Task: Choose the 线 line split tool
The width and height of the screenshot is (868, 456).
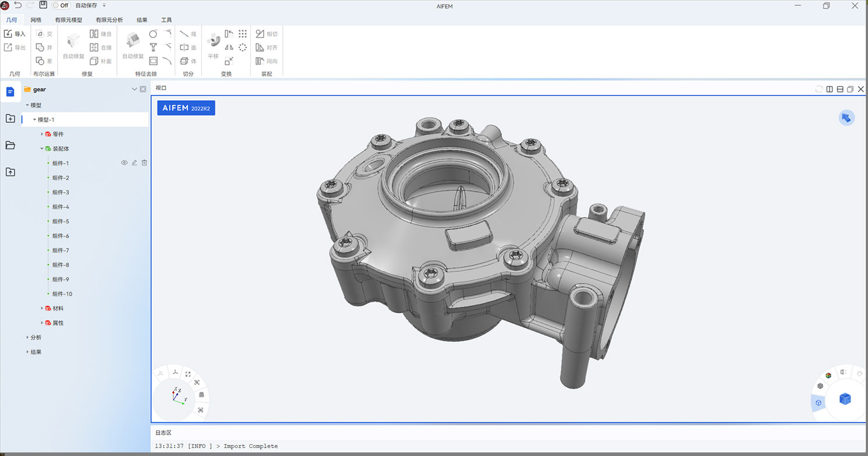Action: click(x=188, y=34)
